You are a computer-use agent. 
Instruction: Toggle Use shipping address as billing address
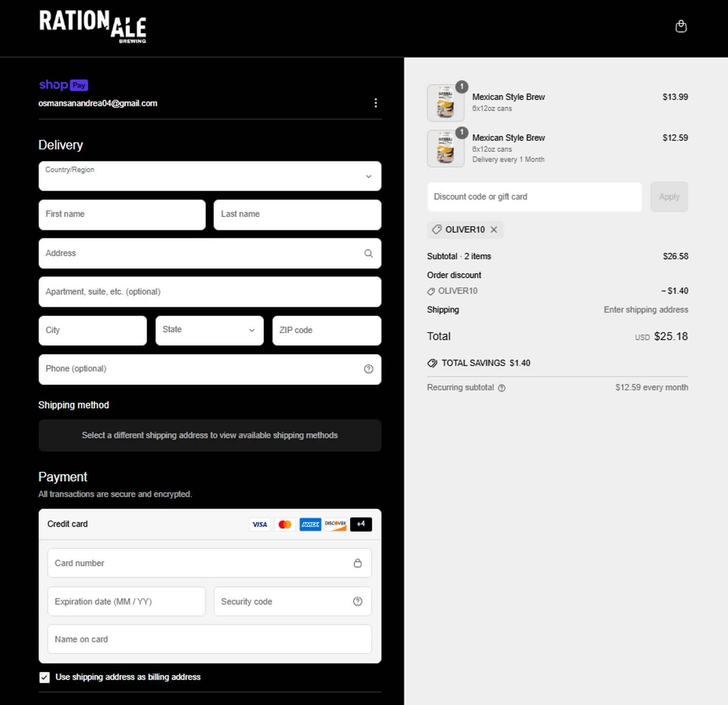click(x=45, y=677)
